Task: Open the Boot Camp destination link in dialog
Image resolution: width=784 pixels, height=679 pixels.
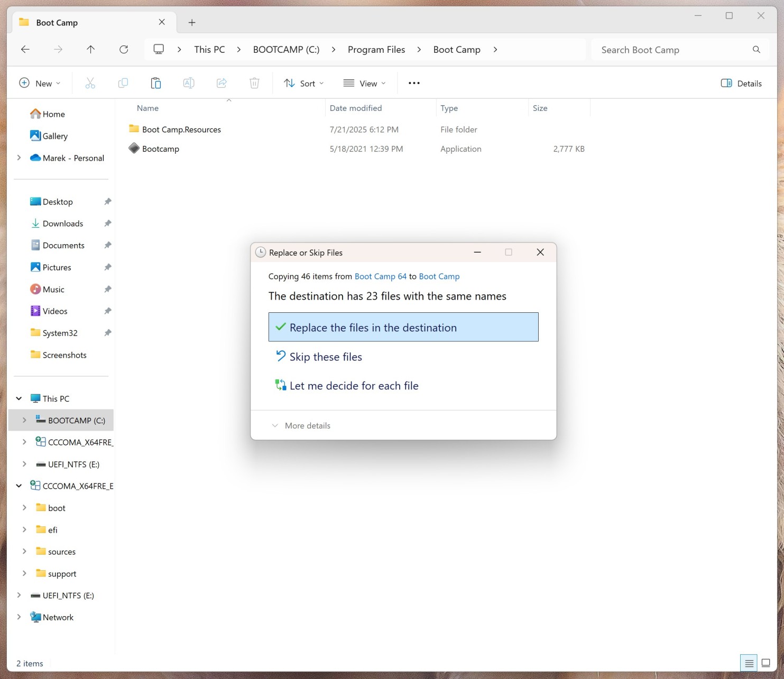Action: click(439, 276)
